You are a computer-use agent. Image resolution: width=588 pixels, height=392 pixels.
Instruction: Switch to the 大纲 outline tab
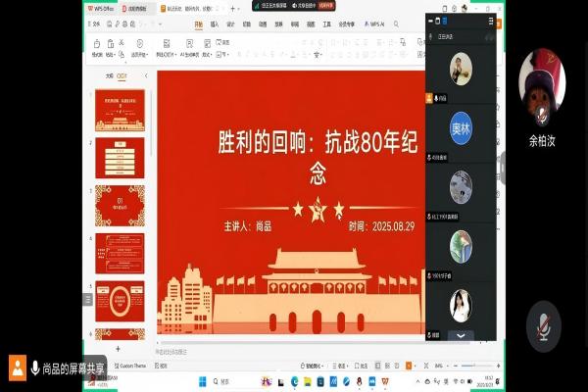point(110,74)
